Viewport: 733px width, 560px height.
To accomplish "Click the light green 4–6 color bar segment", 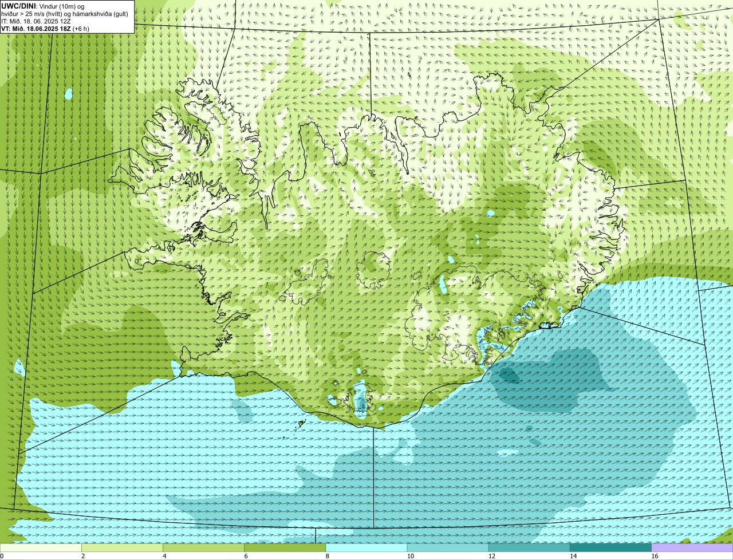I will [203, 547].
